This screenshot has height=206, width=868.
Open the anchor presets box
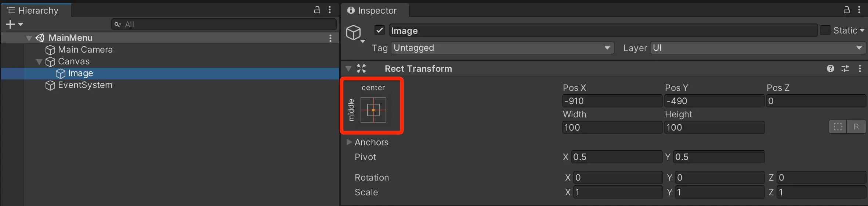(373, 110)
